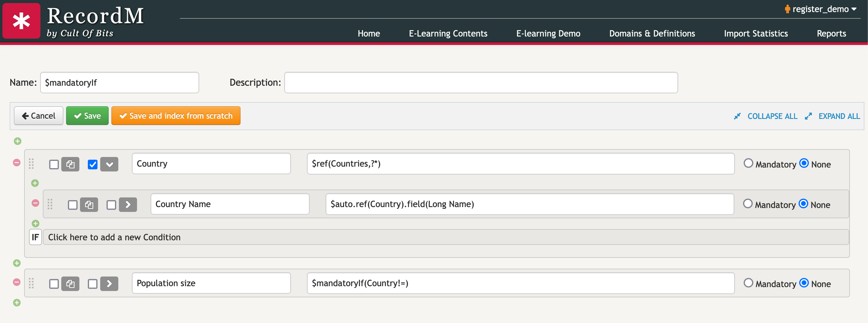Remove the Population size field using the minus icon

(17, 282)
